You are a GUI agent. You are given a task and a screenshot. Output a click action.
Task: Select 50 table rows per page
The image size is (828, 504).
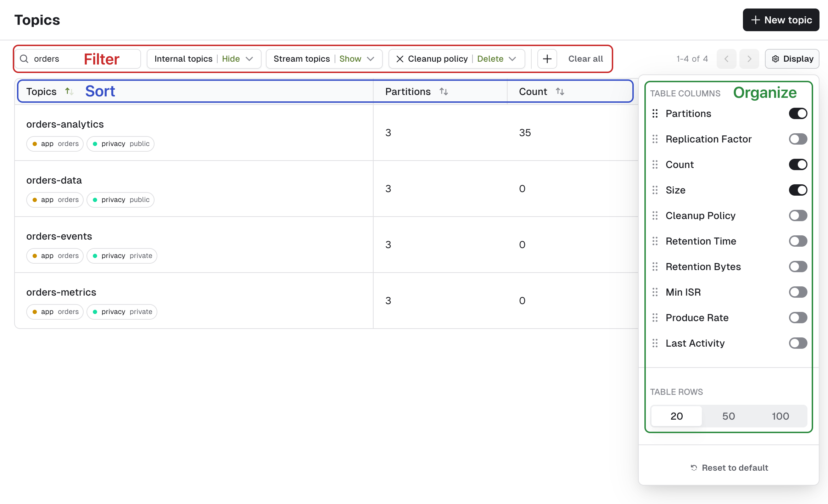(x=728, y=416)
